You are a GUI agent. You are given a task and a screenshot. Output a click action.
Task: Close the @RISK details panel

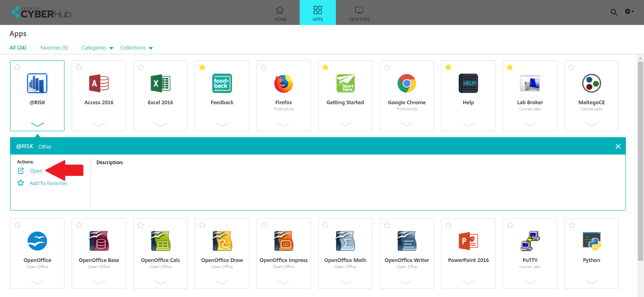coord(618,146)
